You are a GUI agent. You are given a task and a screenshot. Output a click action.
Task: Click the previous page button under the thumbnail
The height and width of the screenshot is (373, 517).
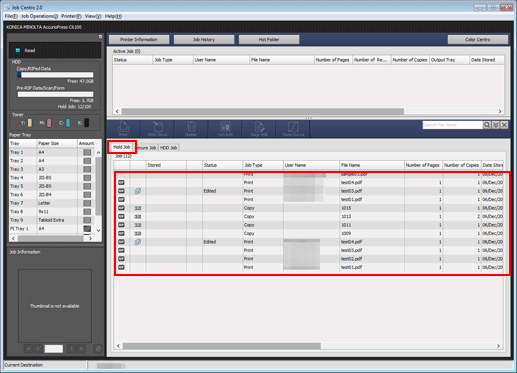point(38,349)
